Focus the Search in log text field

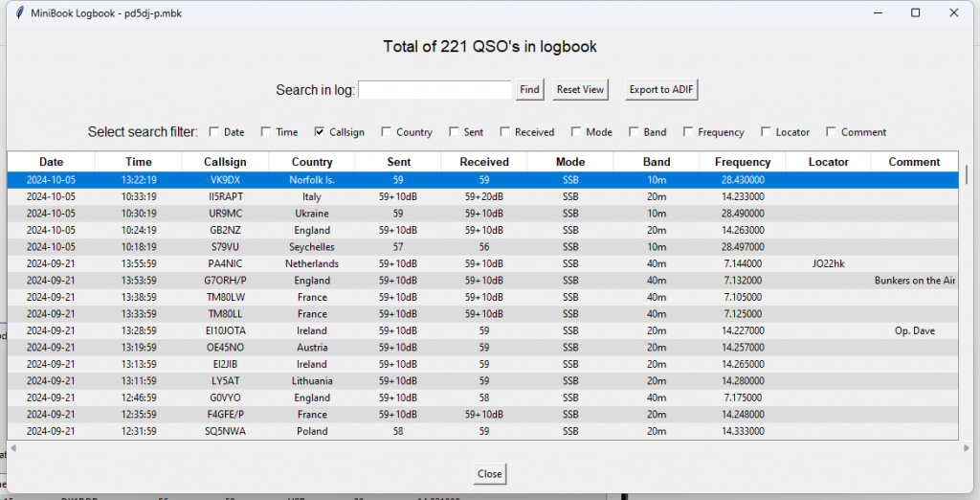(x=435, y=89)
